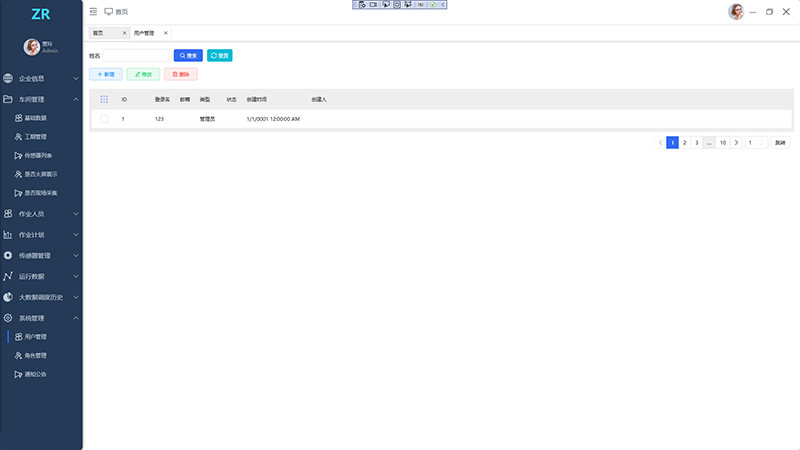Click the page jump number input
Screen dimensions: 800x450
coord(756,143)
